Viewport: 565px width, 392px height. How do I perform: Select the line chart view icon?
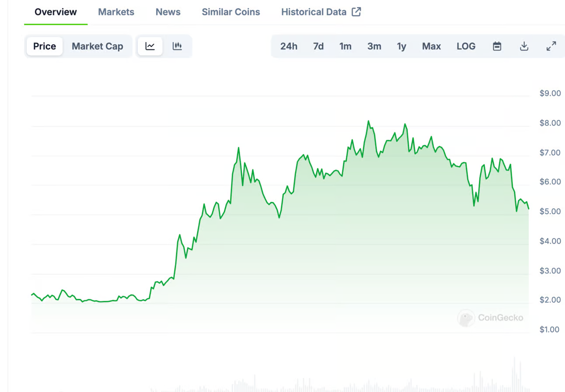coord(150,46)
